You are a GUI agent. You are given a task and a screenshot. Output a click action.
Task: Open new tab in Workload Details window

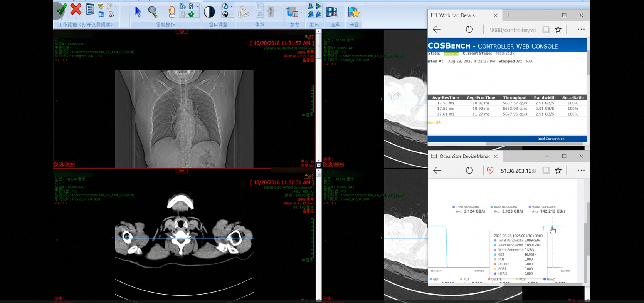pyautogui.click(x=509, y=15)
